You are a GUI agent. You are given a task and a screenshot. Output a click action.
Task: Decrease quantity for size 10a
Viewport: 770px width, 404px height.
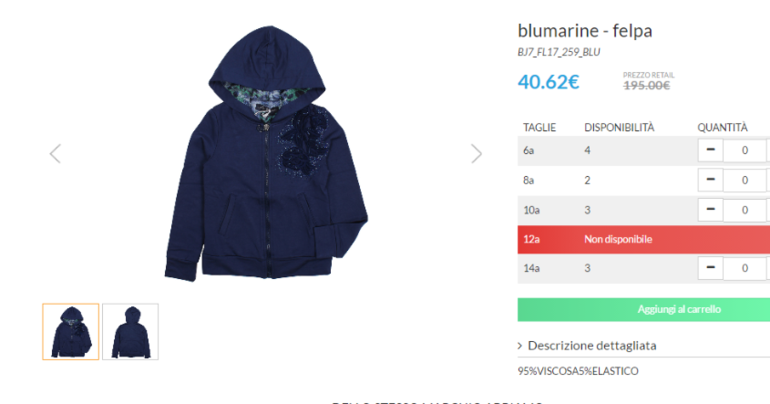(710, 210)
